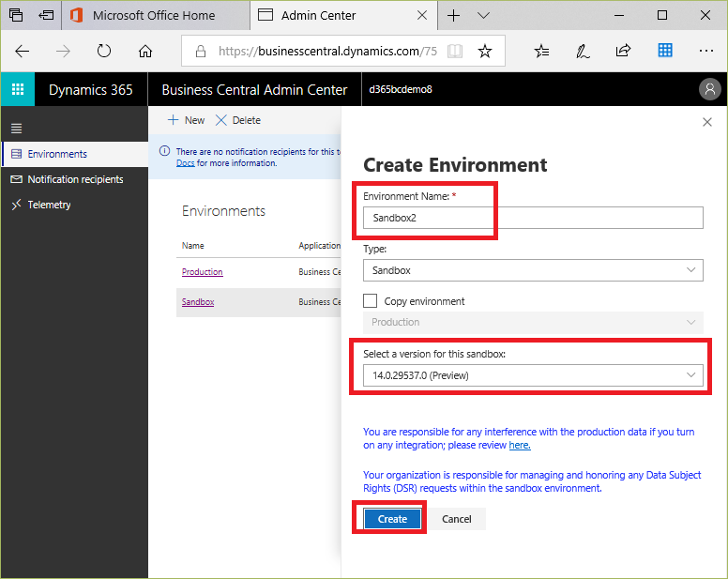Open the Production environment link
The height and width of the screenshot is (579, 728).
coord(202,272)
